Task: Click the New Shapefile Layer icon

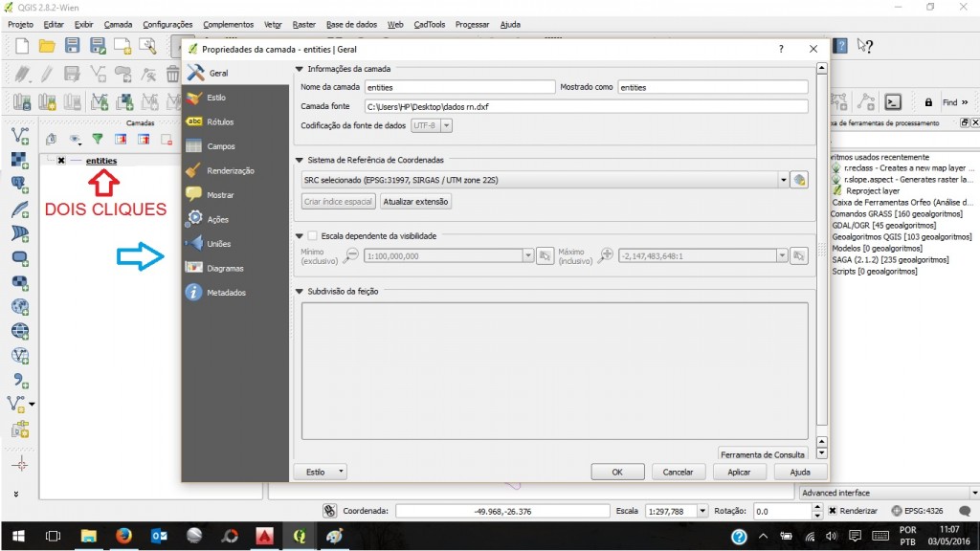Action: pyautogui.click(x=14, y=403)
